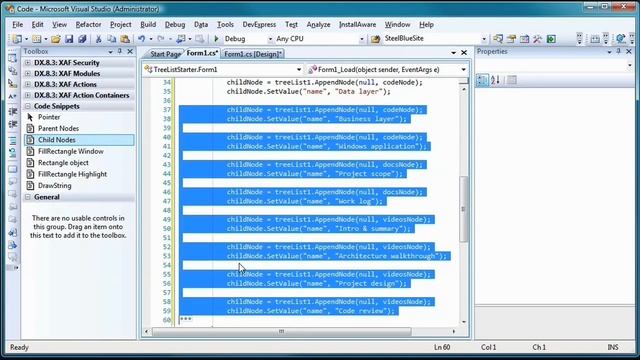This screenshot has width=640, height=360.
Task: Open the InstallAware menu
Action: (x=358, y=24)
